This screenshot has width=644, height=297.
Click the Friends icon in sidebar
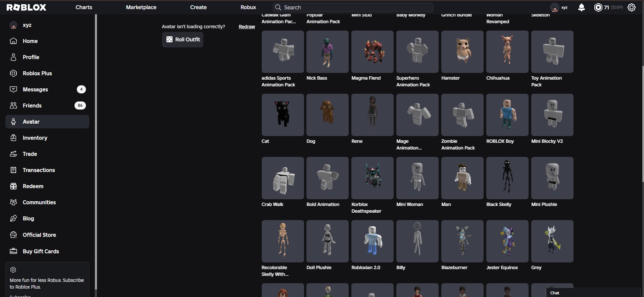pyautogui.click(x=13, y=105)
